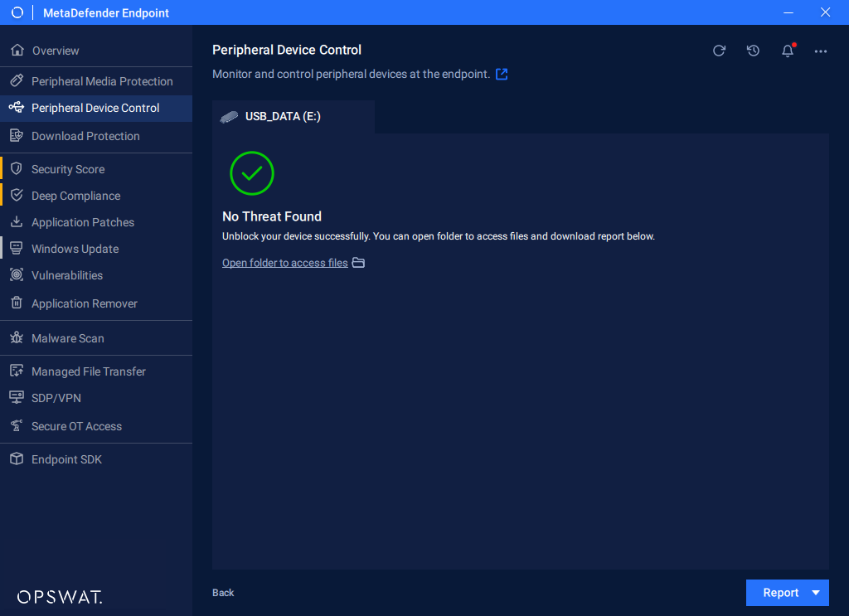Click the Unblock your device successfully message
This screenshot has height=616, width=849.
[439, 236]
